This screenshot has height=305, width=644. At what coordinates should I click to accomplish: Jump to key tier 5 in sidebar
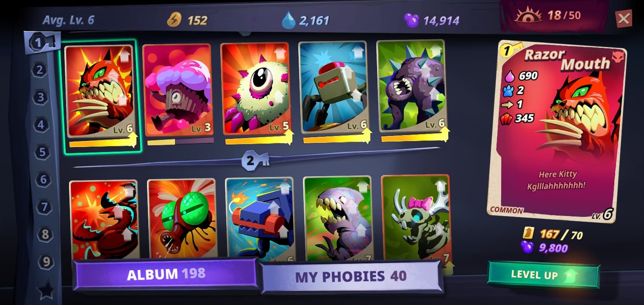(x=42, y=152)
